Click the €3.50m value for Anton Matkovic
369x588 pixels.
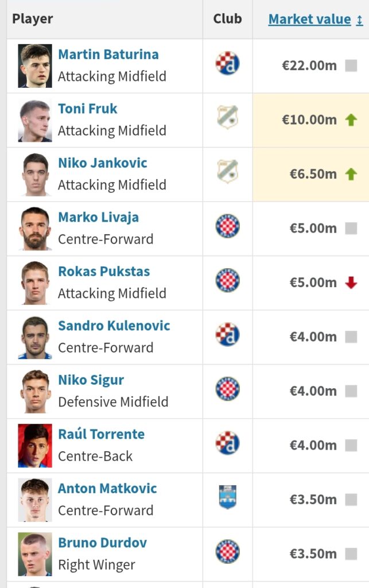313,500
